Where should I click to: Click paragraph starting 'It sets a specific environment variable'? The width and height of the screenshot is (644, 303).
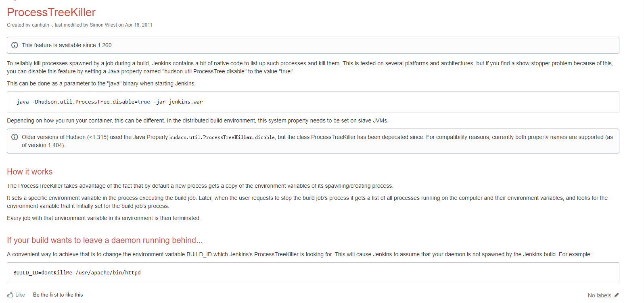click(x=307, y=202)
